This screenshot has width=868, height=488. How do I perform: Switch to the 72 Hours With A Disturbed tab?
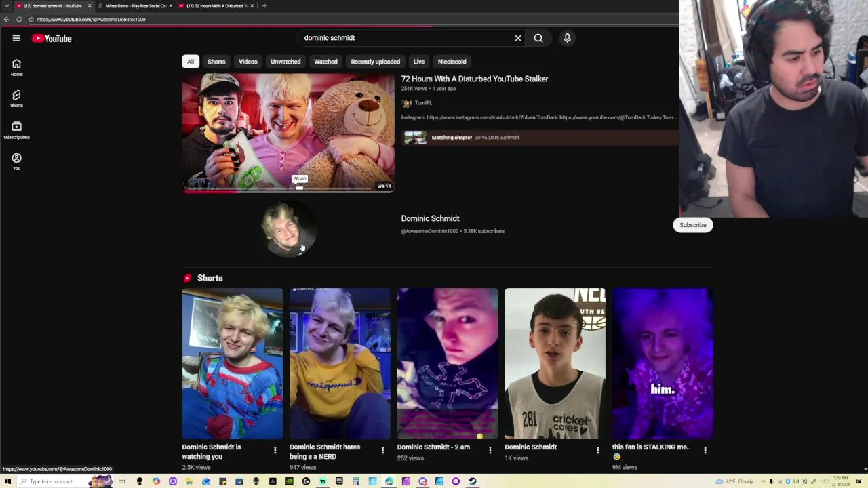[216, 6]
